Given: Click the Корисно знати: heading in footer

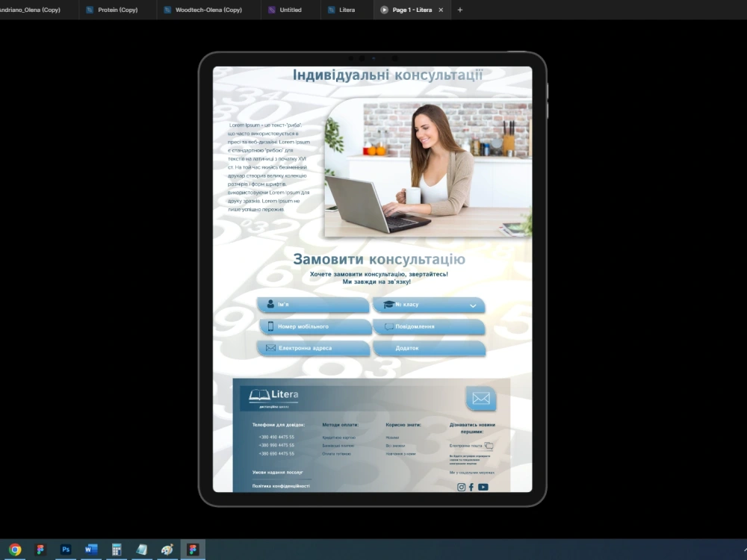Looking at the screenshot, I should click(403, 425).
